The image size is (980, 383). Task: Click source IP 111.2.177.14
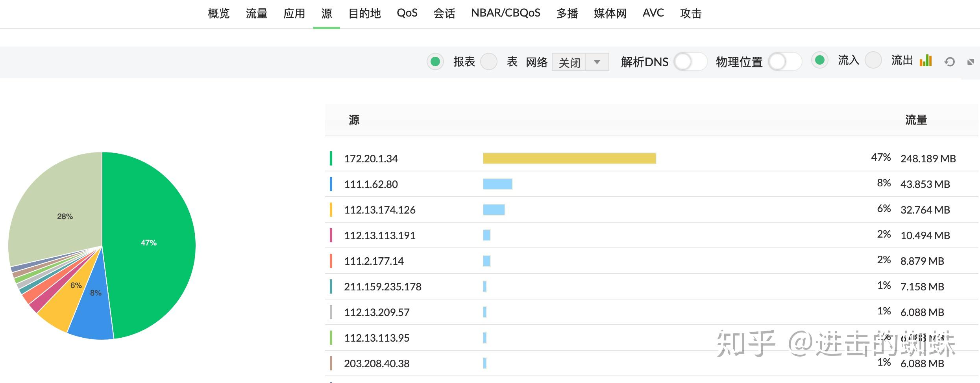click(374, 261)
